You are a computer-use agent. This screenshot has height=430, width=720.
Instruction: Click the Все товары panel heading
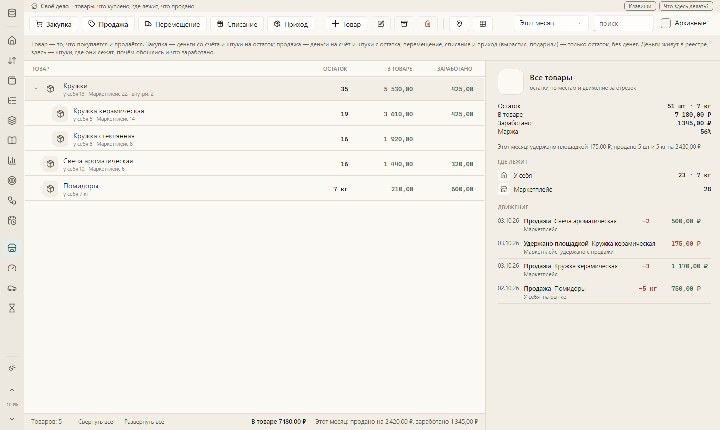point(551,78)
